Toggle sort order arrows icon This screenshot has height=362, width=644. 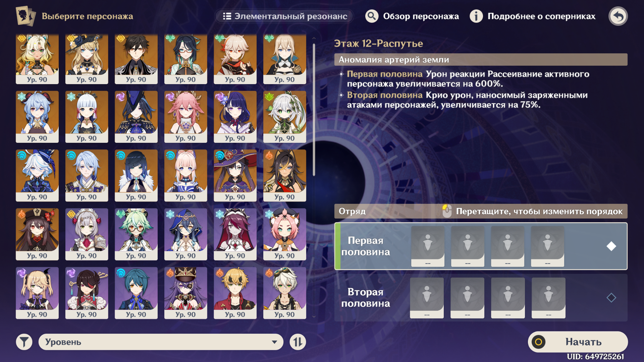298,342
